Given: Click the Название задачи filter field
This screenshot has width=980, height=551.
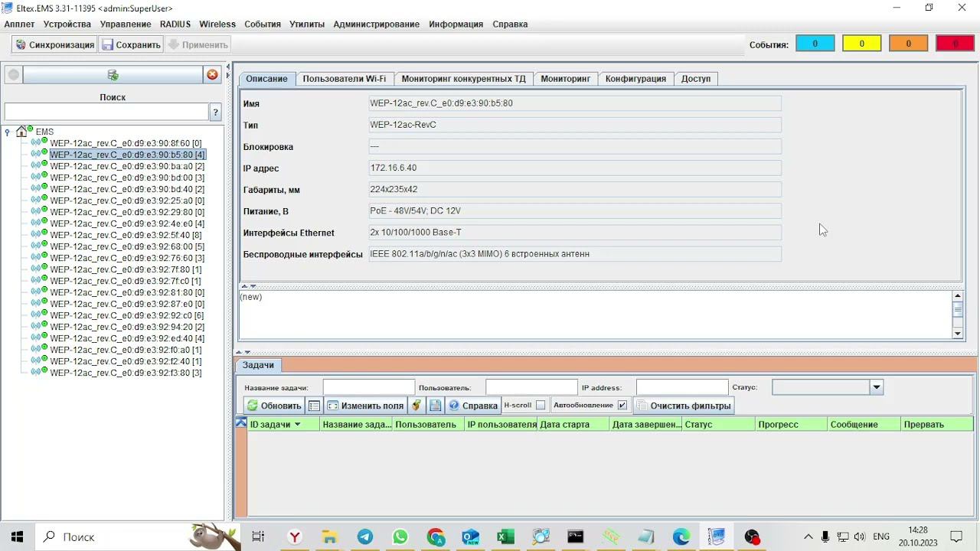Looking at the screenshot, I should tap(369, 387).
